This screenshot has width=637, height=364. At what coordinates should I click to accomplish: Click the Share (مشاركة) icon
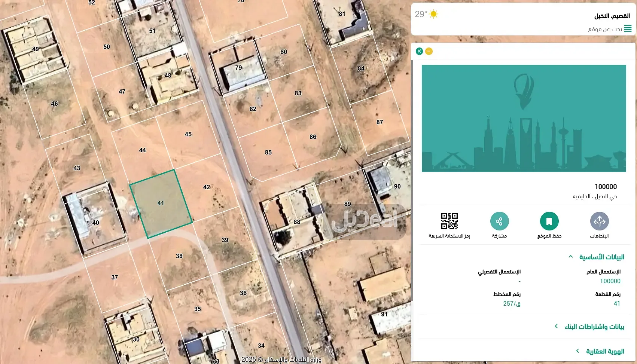(499, 221)
